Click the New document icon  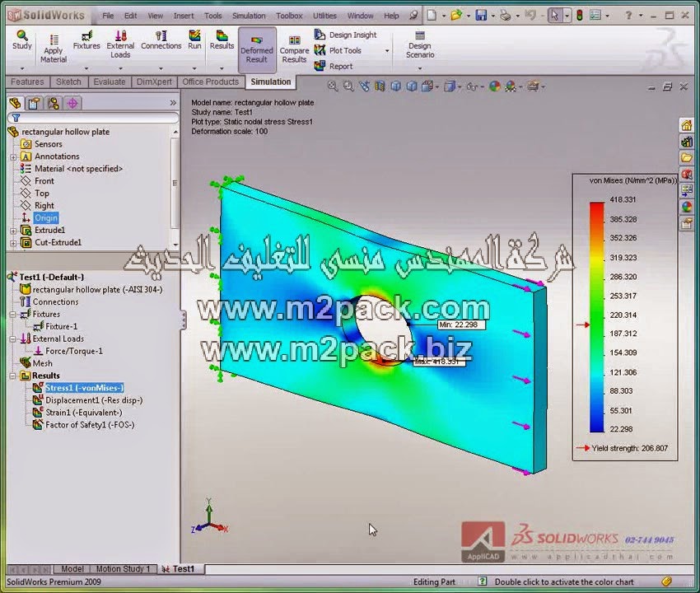[x=432, y=16]
